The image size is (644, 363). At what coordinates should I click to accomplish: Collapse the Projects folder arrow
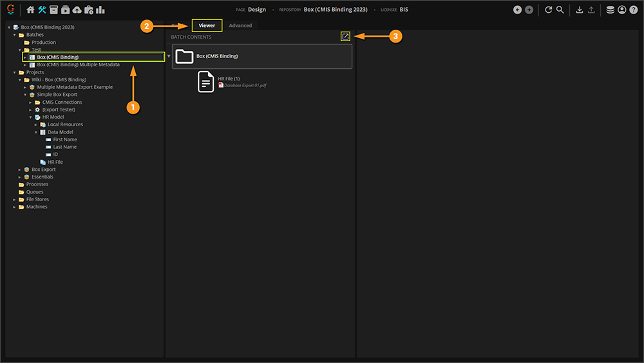[14, 72]
